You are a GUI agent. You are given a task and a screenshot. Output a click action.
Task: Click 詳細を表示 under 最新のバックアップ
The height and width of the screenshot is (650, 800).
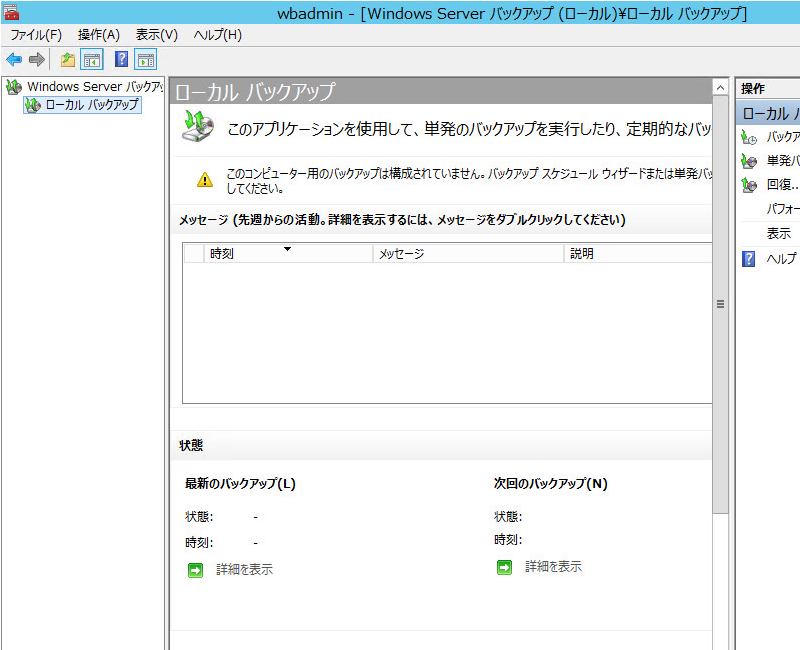(244, 569)
